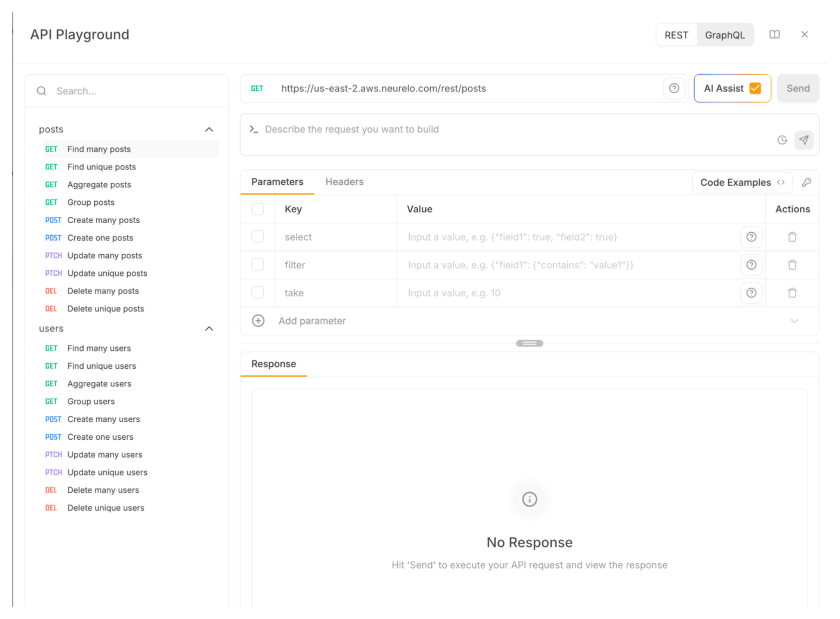Expand the Add parameter dropdown chevron
Viewport: 840px width, 619px height.
pyautogui.click(x=794, y=321)
